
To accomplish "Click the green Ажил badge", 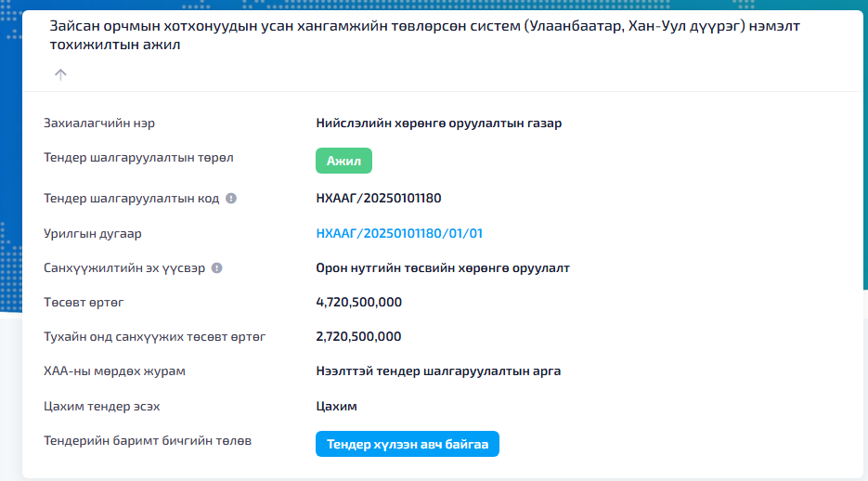I will pos(343,161).
